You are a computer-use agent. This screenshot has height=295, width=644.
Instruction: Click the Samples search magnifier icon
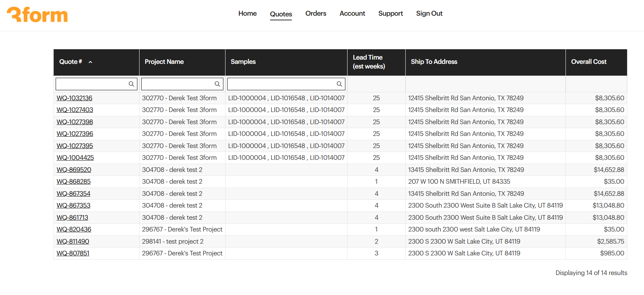coord(339,84)
